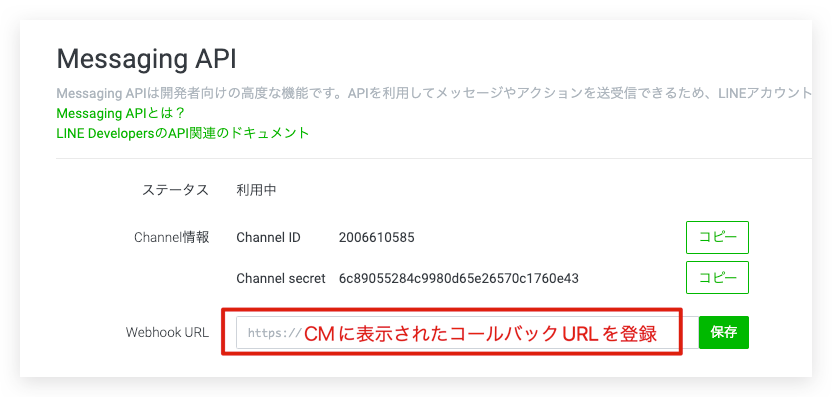Click the Webhook URL label
Image resolution: width=832 pixels, height=397 pixels.
coord(167,333)
